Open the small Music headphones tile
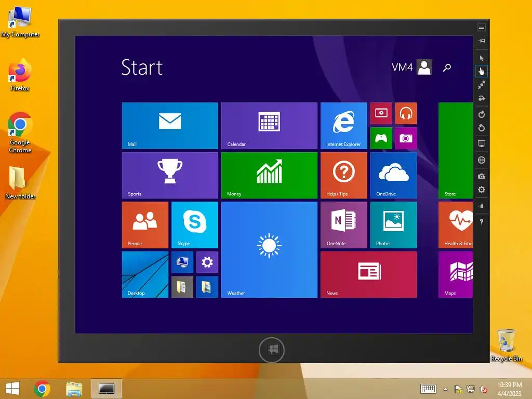532x399 pixels. [x=406, y=113]
